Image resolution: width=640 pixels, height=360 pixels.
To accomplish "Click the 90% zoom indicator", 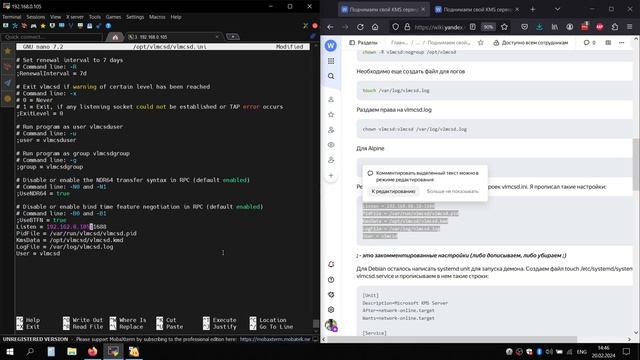I will tap(488, 27).
